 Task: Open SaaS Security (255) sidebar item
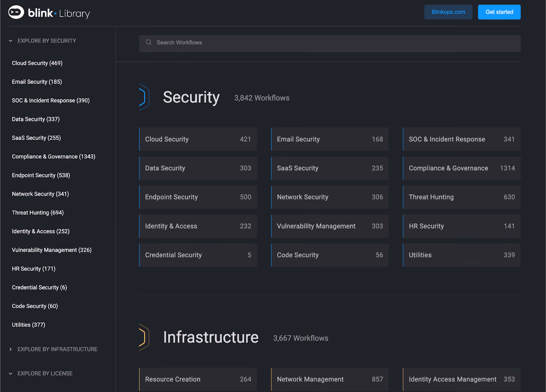tap(37, 138)
